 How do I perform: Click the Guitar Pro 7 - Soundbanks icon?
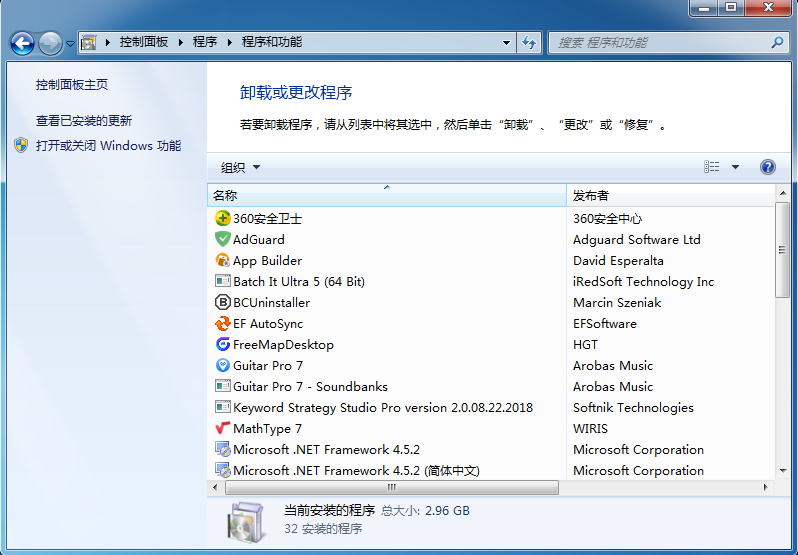pos(222,386)
